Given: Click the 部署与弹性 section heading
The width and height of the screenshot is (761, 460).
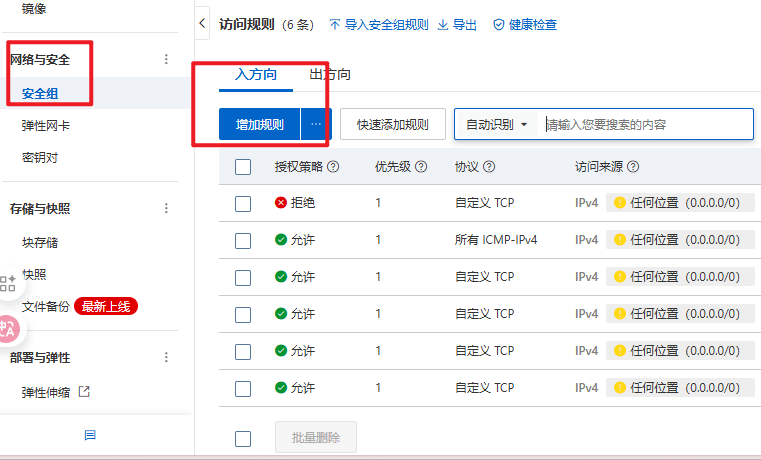Looking at the screenshot, I should tap(40, 358).
